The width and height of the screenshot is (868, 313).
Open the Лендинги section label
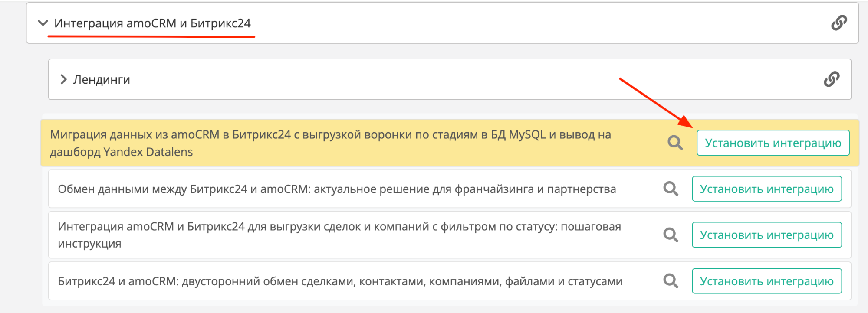click(102, 80)
